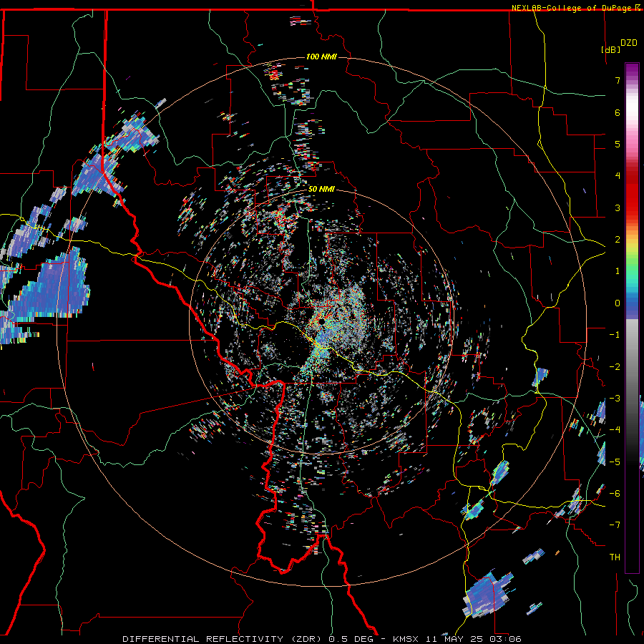Click the -5 value on the color scale
Image resolution: width=644 pixels, height=644 pixels.
click(x=615, y=462)
